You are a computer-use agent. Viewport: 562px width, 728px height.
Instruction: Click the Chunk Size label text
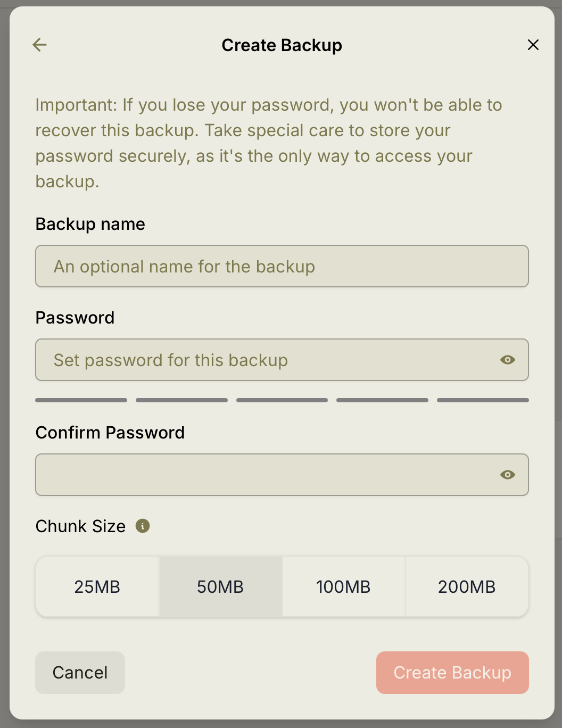80,526
